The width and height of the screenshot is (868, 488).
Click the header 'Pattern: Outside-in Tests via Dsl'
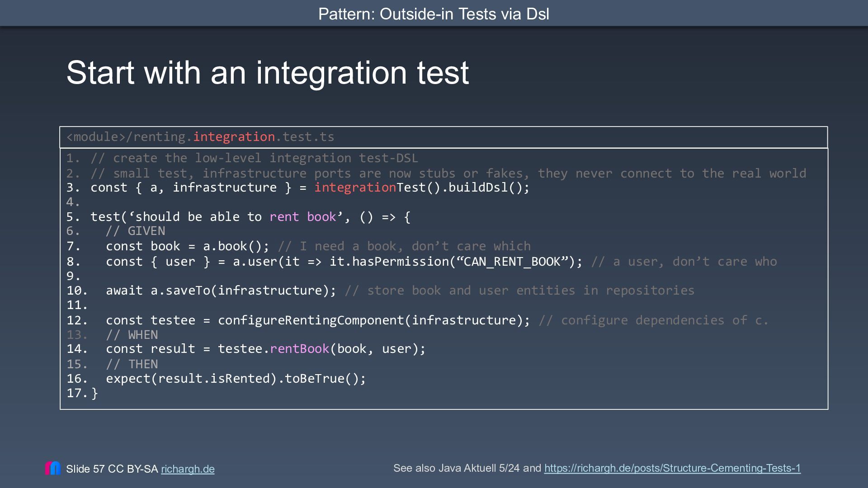(x=434, y=14)
